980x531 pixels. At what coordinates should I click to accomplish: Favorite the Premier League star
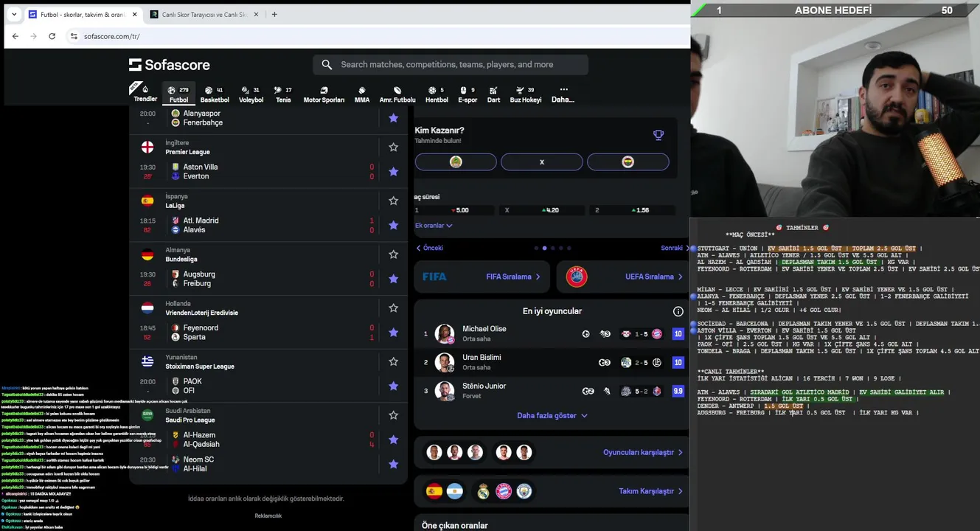point(393,147)
